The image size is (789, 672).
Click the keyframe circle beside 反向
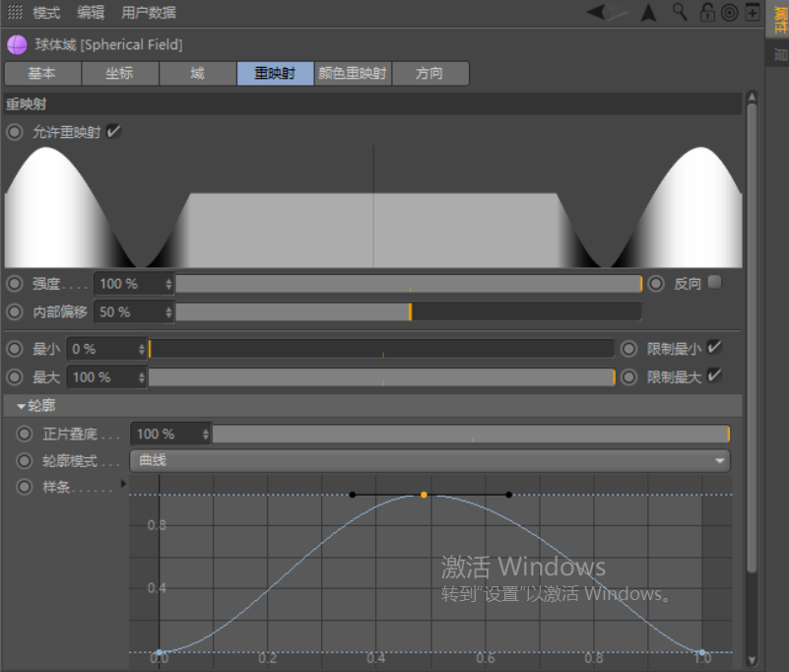(656, 284)
